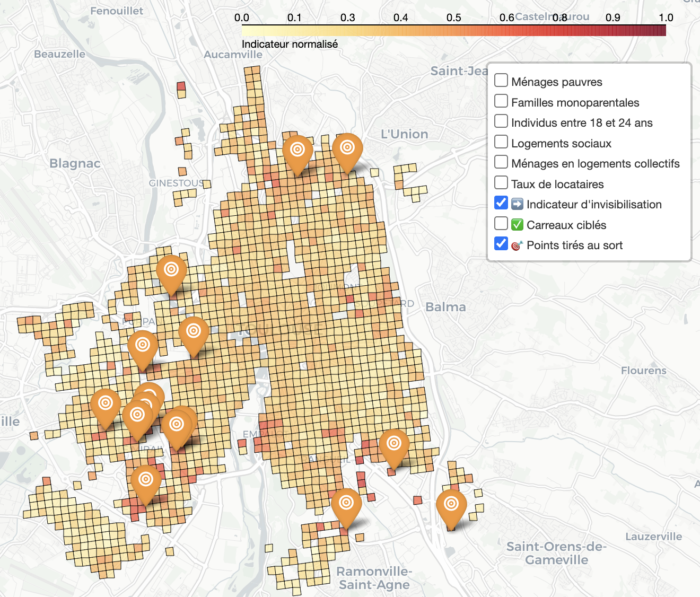The height and width of the screenshot is (597, 700).
Task: Click the 0.0 tick on color scale
Action: click(242, 17)
